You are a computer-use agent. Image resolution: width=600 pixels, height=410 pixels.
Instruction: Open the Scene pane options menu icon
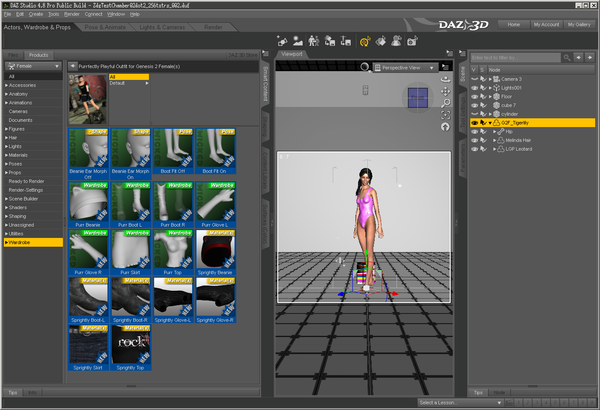pyautogui.click(x=462, y=54)
